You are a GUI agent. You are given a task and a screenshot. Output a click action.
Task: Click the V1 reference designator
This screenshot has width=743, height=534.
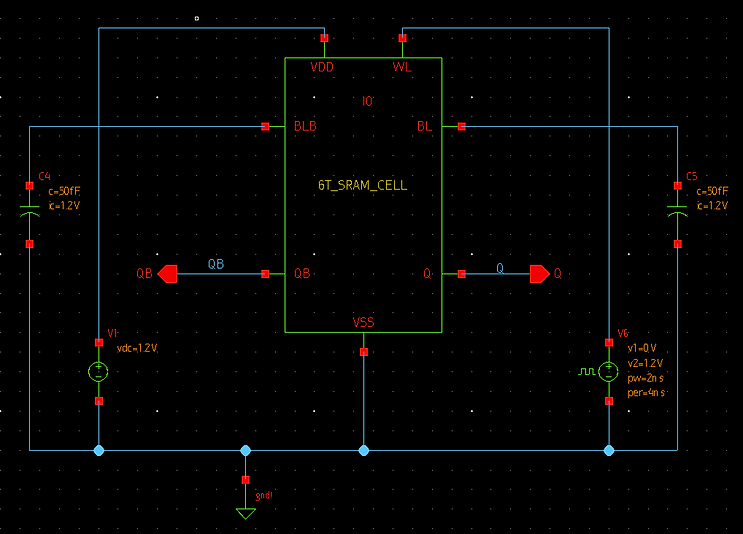click(x=113, y=333)
